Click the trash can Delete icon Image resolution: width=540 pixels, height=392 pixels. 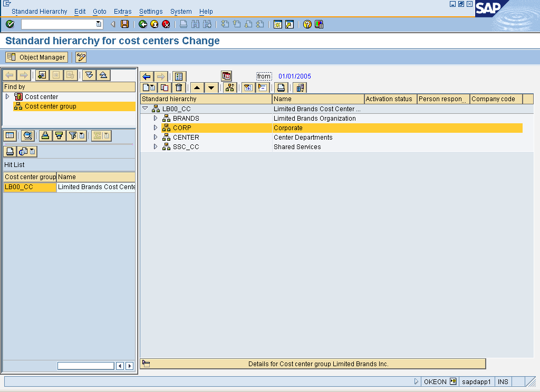tap(179, 88)
